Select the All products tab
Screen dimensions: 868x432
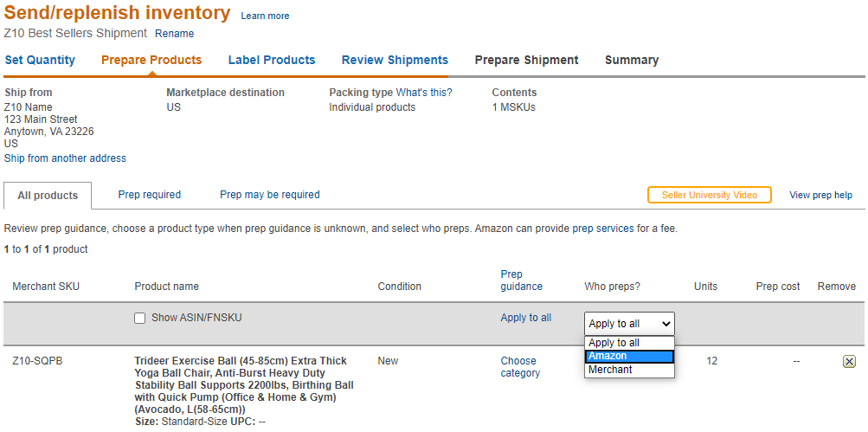point(48,196)
